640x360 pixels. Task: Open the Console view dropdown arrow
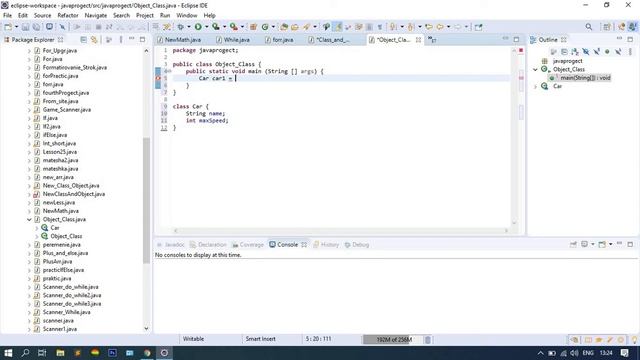pyautogui.click(x=611, y=244)
